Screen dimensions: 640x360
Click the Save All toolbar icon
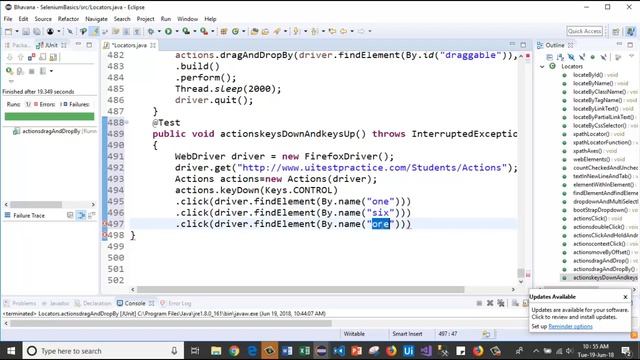[x=37, y=31]
